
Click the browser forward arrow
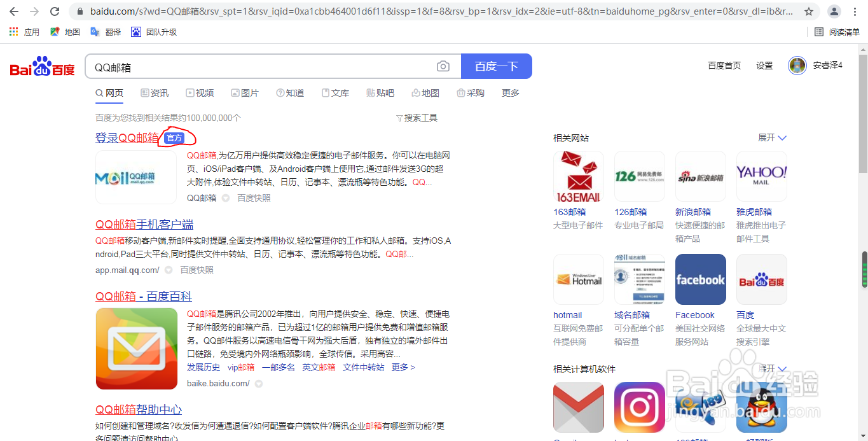coord(34,11)
